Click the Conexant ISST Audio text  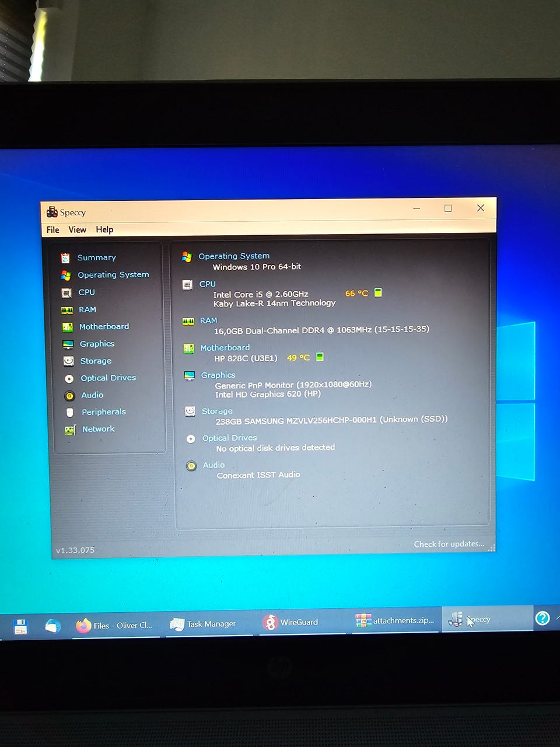point(258,475)
